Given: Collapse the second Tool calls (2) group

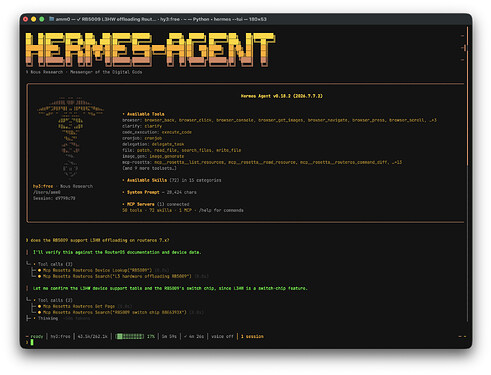Looking at the screenshot, I should click(x=53, y=300).
